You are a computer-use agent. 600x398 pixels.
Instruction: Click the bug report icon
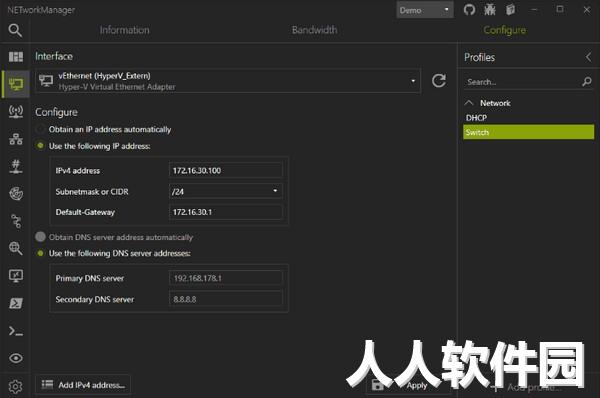[490, 10]
